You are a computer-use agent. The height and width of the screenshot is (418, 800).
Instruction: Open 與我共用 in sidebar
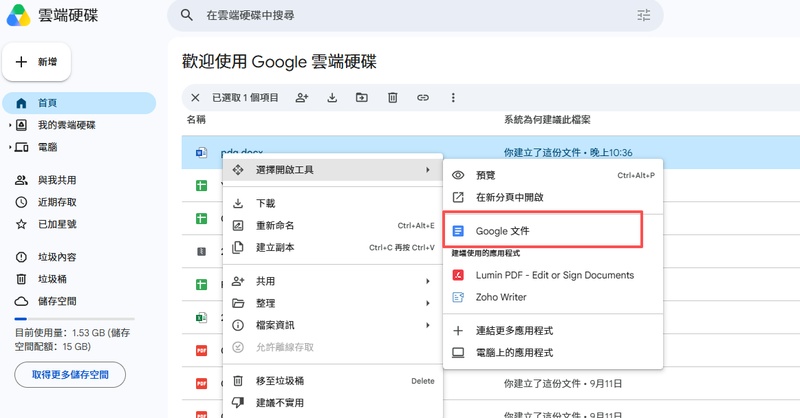click(x=79, y=180)
